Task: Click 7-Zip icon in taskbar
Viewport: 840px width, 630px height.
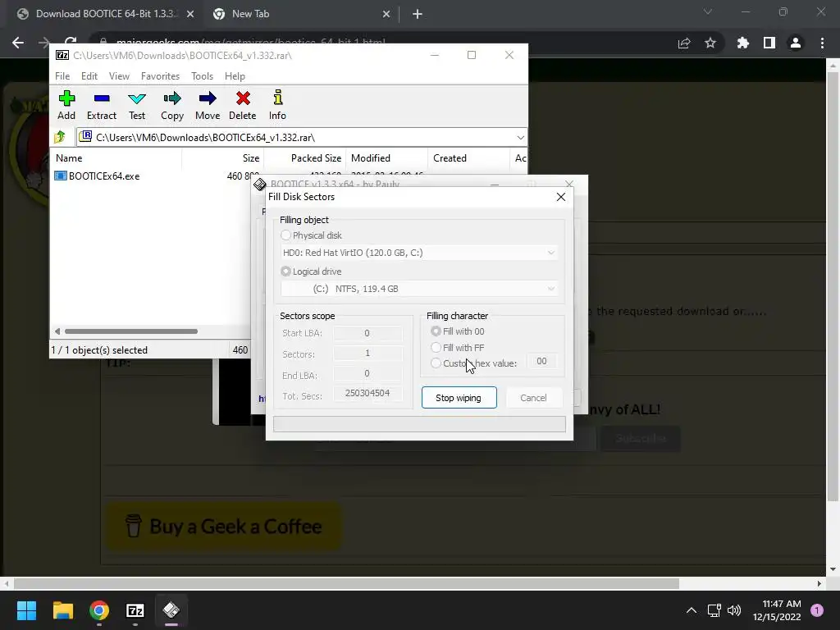Action: (x=135, y=610)
